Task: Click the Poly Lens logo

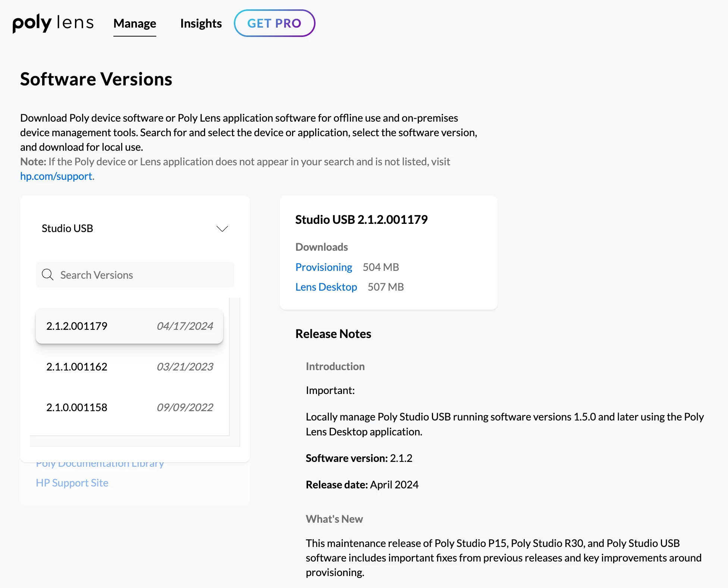Action: click(53, 23)
